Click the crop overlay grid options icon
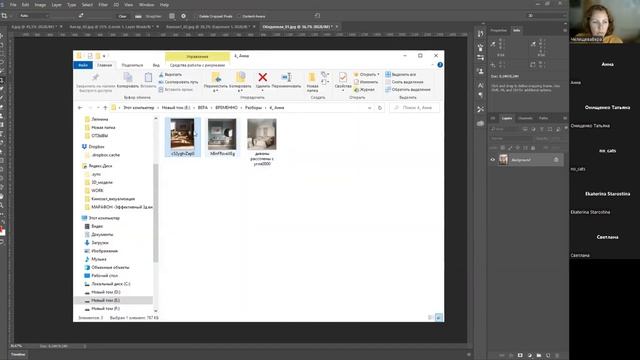The image size is (640, 360). click(172, 16)
